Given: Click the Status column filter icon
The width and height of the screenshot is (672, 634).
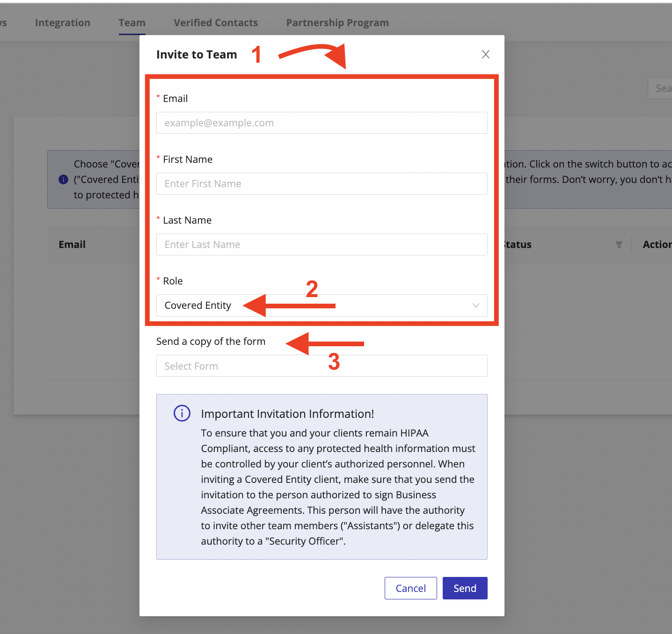Looking at the screenshot, I should coord(619,245).
